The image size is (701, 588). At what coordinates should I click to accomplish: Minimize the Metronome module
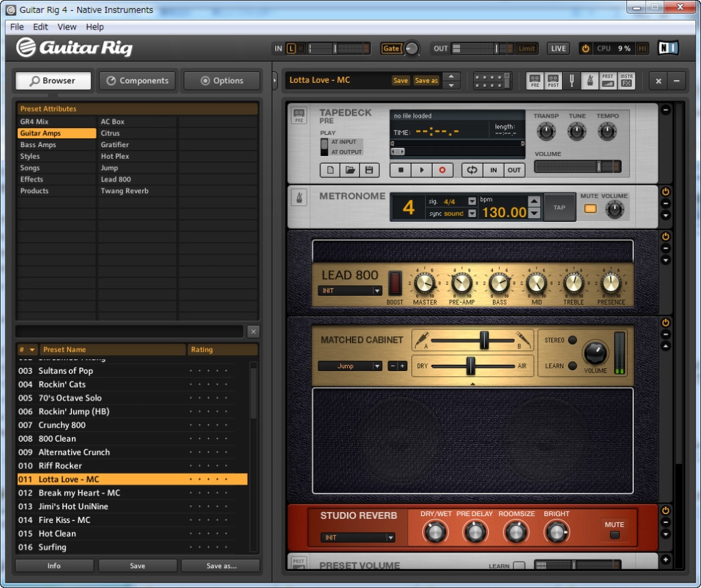point(665,203)
